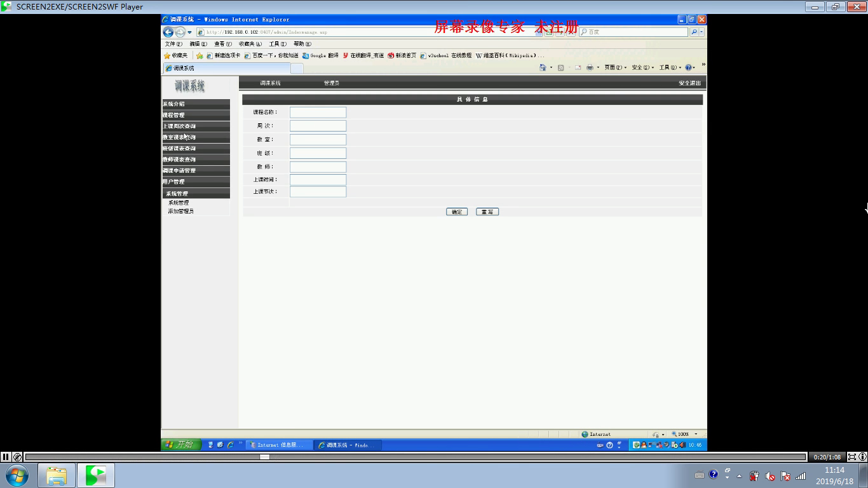Click the 周次 input field

[318, 126]
